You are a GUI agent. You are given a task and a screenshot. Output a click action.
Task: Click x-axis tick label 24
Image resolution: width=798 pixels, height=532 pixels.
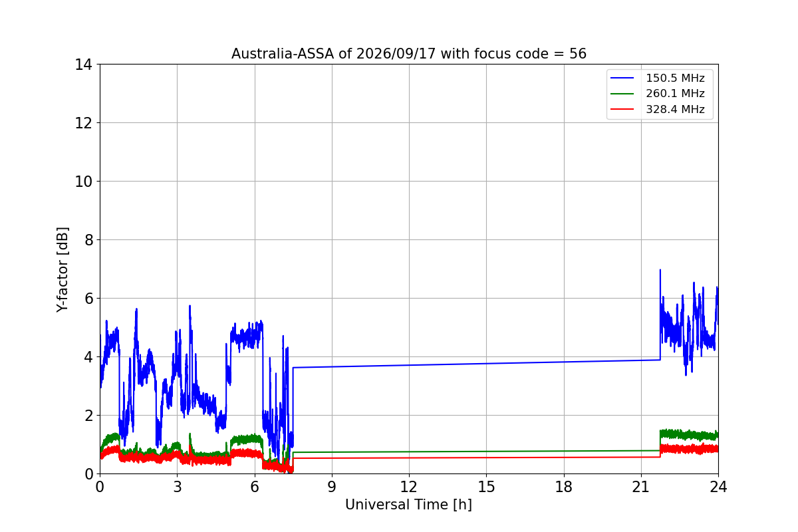click(x=718, y=486)
